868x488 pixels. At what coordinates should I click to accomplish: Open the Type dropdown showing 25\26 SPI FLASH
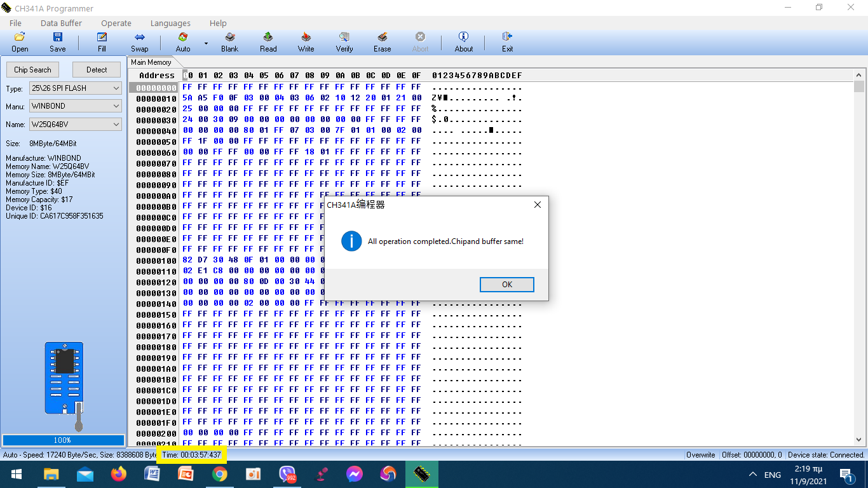click(x=75, y=88)
